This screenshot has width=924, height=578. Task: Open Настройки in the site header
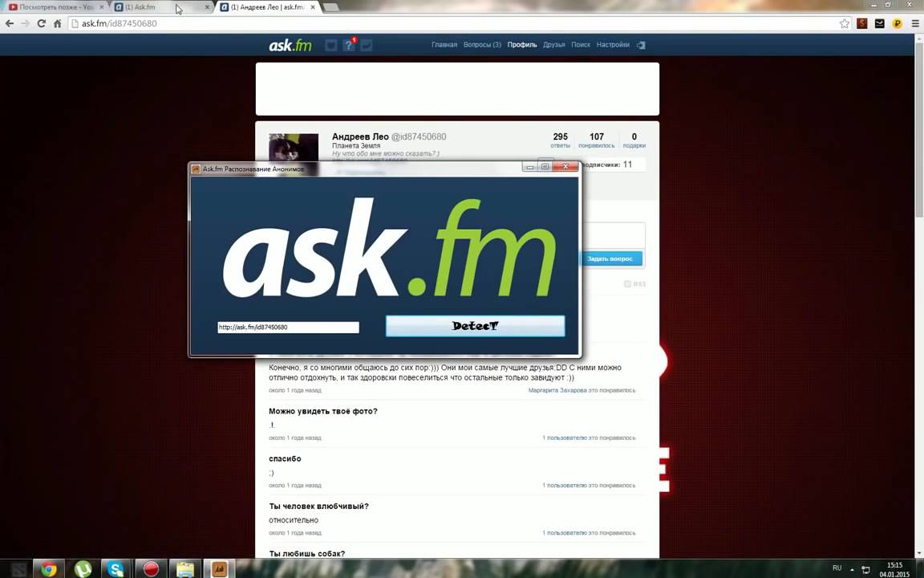(x=613, y=45)
